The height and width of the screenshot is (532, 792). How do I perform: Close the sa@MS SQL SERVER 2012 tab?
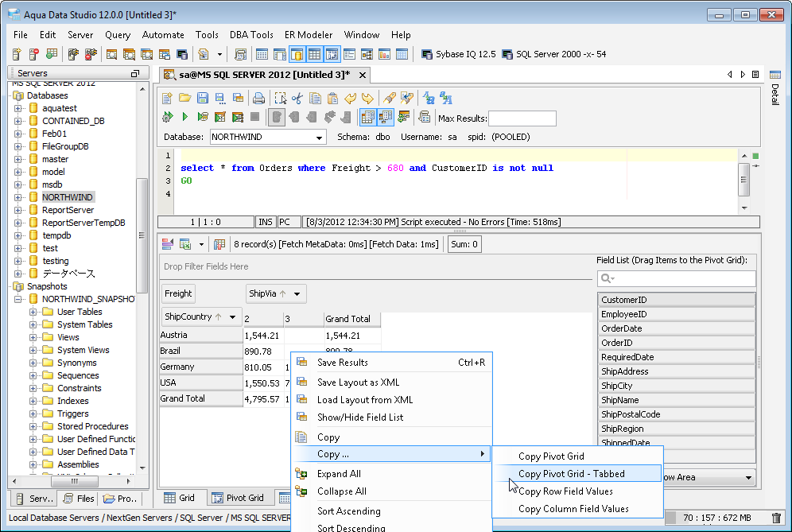click(x=363, y=75)
